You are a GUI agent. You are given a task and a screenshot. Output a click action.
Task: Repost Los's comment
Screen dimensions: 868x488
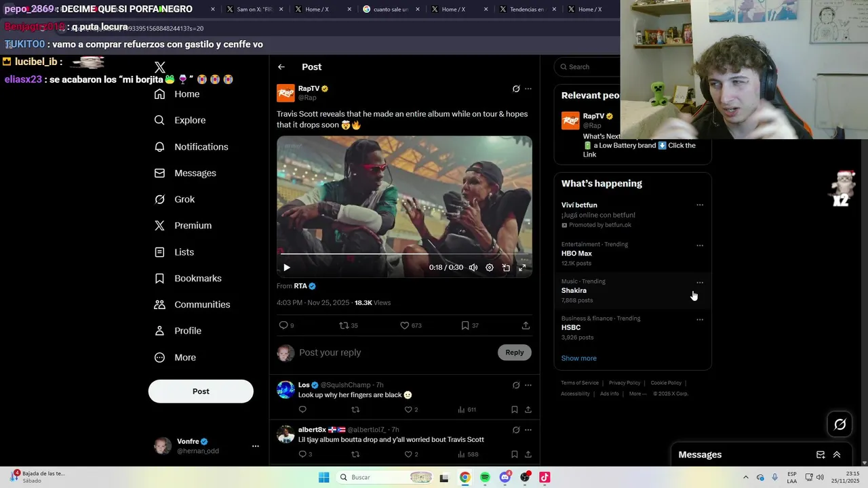(355, 409)
